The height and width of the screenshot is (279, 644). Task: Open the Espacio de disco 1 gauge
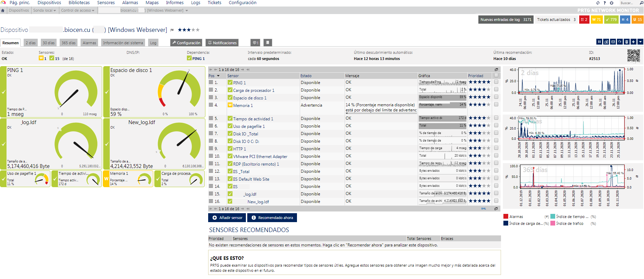[x=154, y=92]
